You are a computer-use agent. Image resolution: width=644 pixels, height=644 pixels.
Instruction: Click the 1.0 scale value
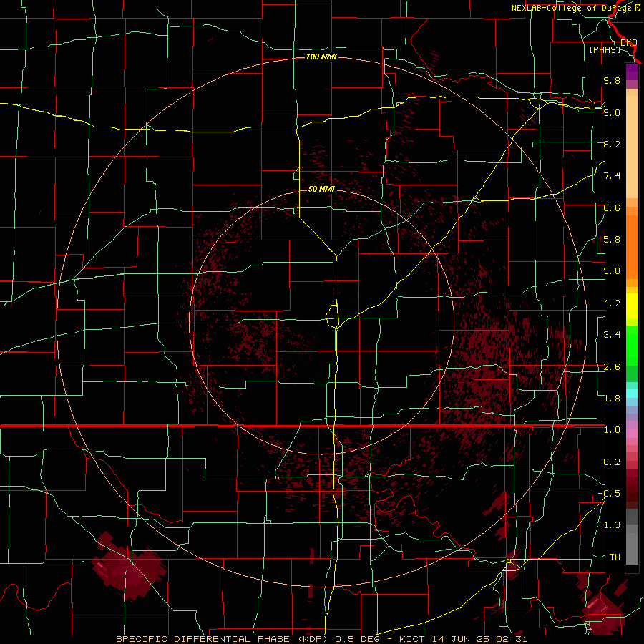(x=612, y=430)
